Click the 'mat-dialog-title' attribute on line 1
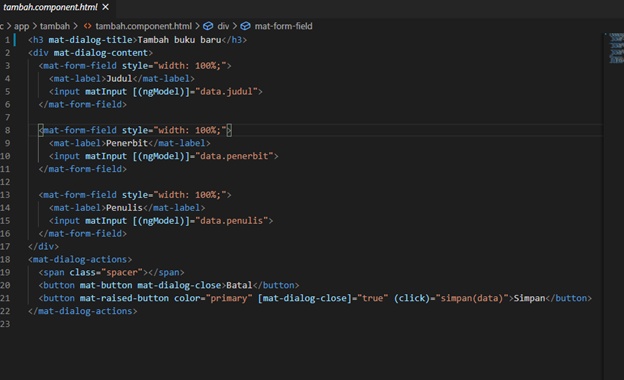The width and height of the screenshot is (624, 380). click(90, 40)
